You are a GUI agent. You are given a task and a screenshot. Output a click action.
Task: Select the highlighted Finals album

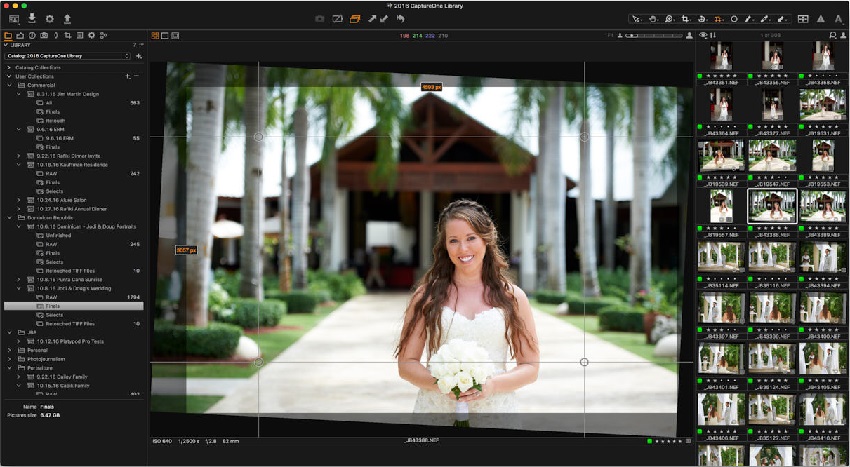[x=74, y=306]
